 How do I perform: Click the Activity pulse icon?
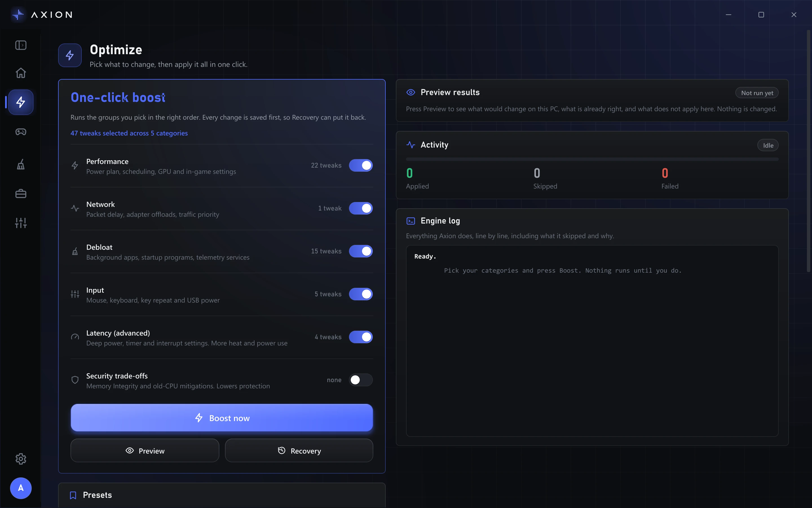(x=411, y=145)
